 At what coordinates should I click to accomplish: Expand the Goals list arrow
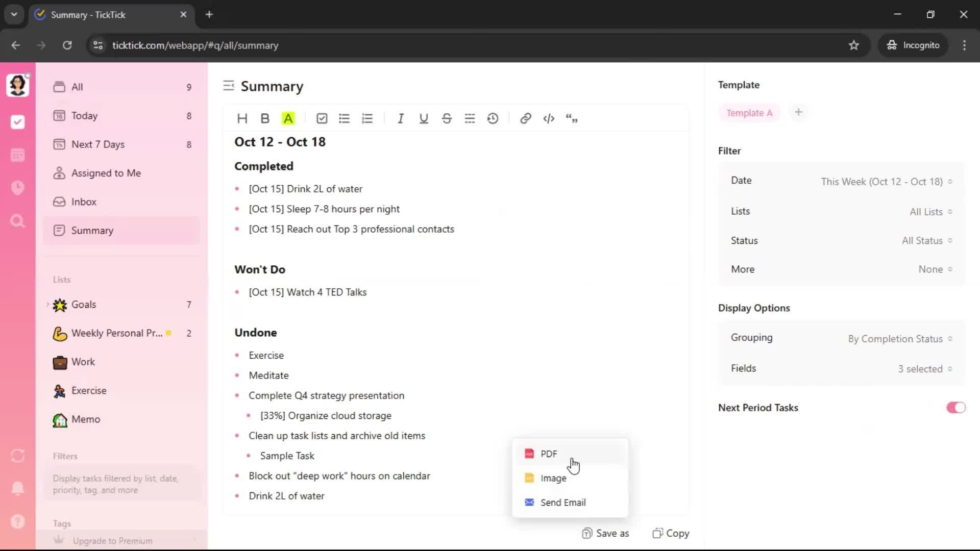(x=48, y=305)
